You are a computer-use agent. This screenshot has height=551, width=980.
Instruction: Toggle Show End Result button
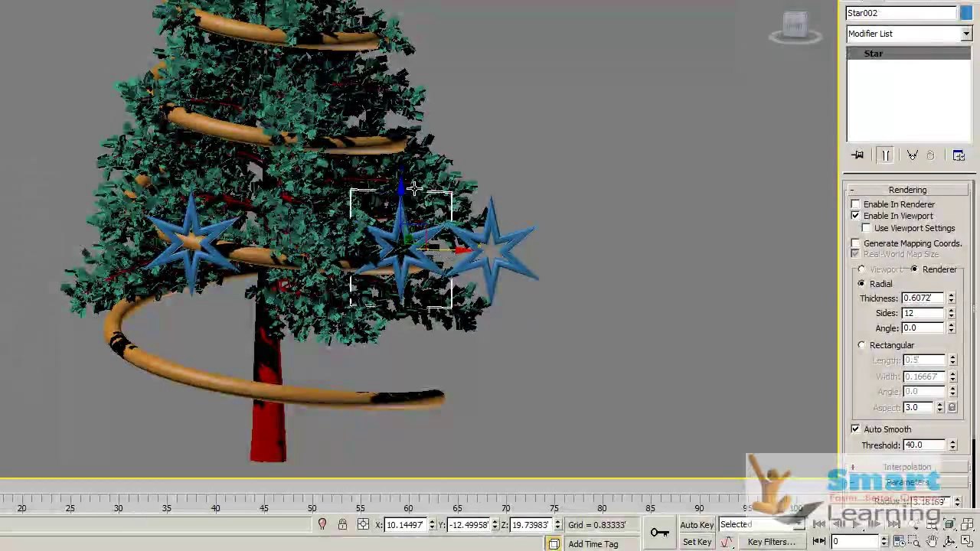[886, 155]
